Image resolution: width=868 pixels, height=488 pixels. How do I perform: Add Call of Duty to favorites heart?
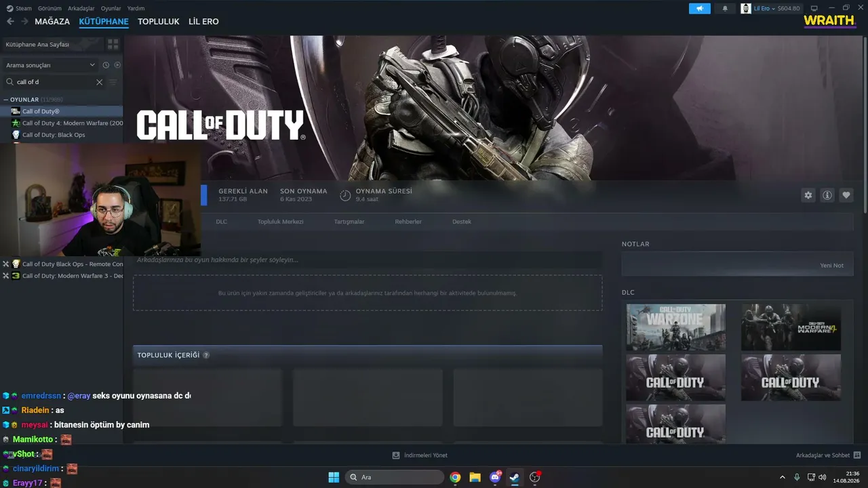[846, 195]
